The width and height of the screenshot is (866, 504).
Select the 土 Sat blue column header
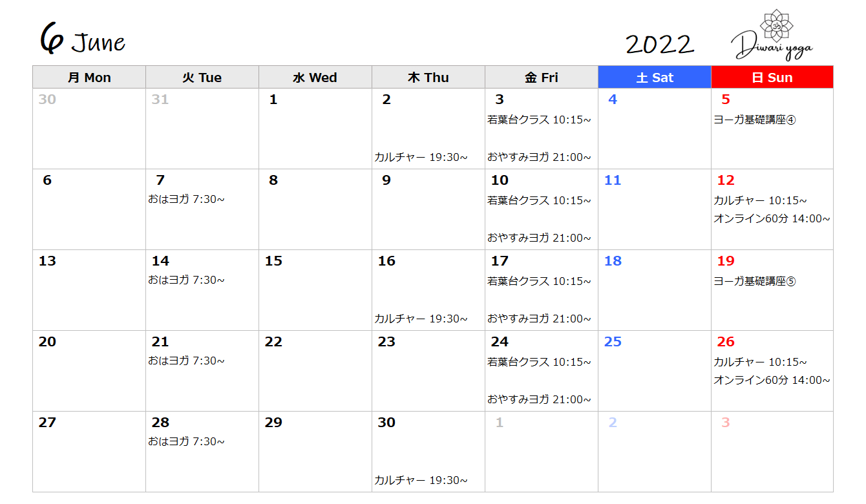click(655, 78)
